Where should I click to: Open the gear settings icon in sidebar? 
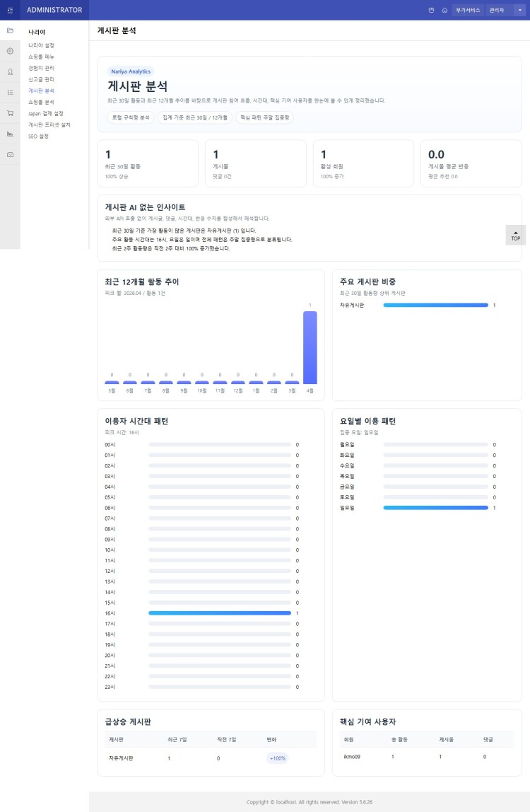10,51
